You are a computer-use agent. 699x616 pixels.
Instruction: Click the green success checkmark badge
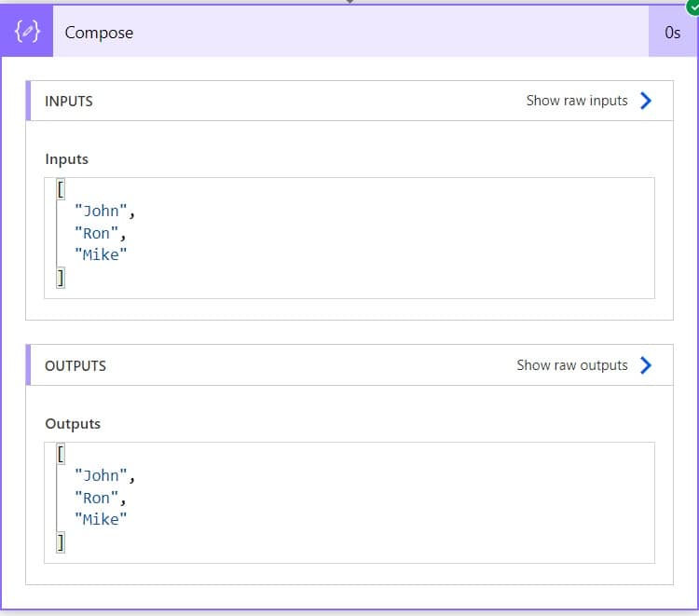(692, 7)
